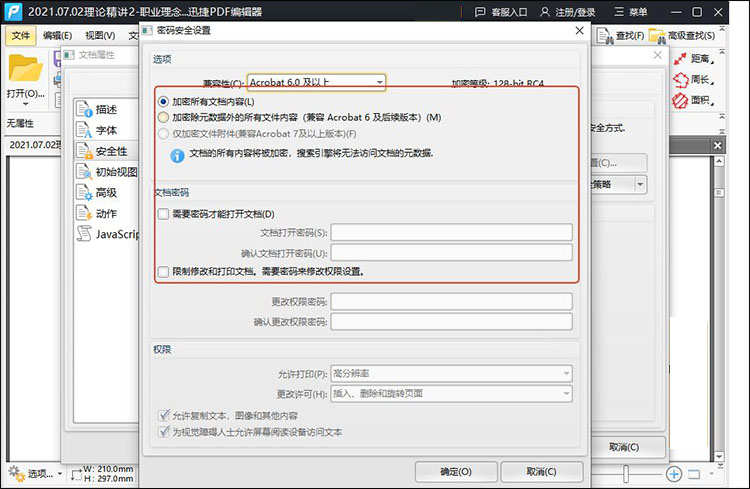750x489 pixels.
Task: Click the 文档打开密码 input field
Action: tap(452, 233)
